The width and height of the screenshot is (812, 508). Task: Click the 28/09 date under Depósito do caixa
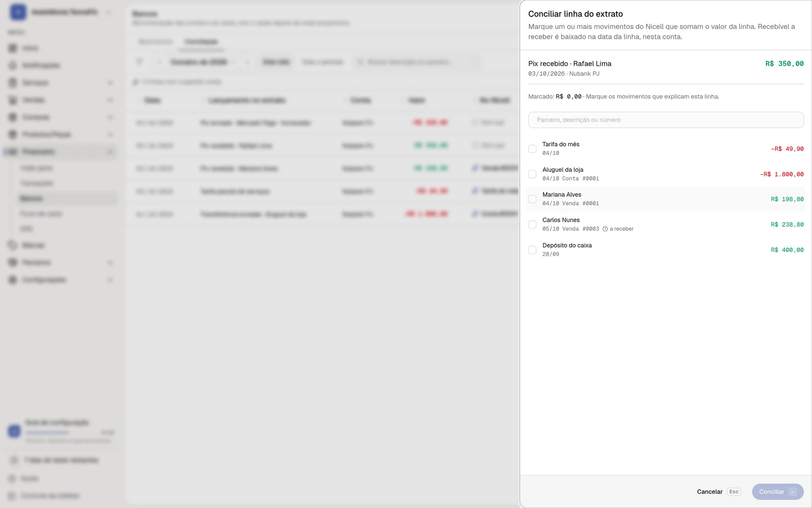551,254
